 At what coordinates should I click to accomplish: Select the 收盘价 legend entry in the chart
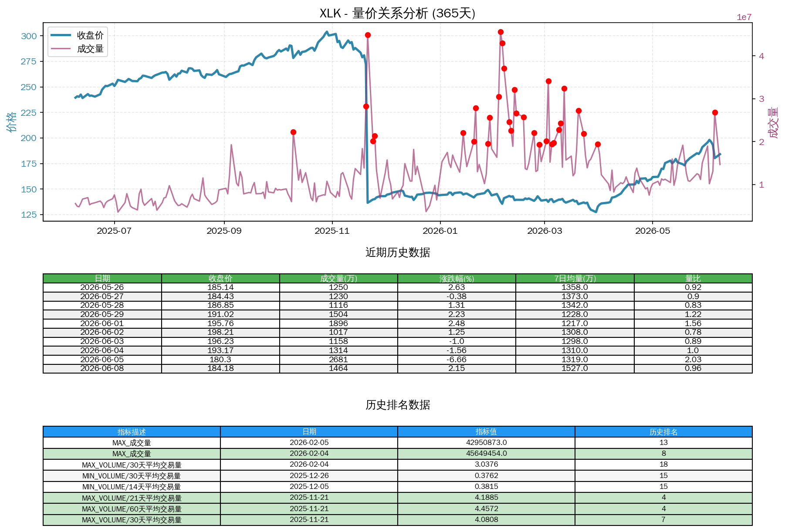click(x=78, y=35)
